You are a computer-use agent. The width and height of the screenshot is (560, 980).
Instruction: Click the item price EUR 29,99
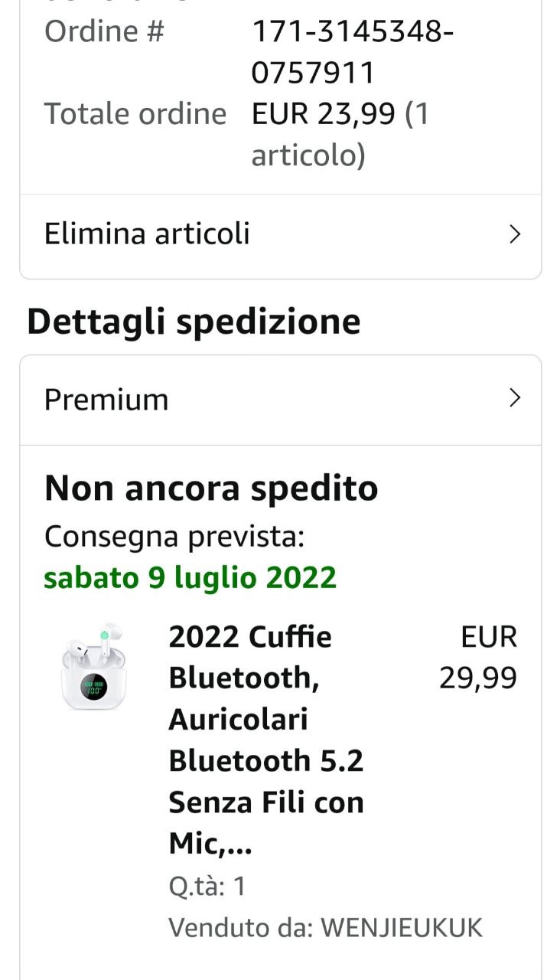point(478,657)
